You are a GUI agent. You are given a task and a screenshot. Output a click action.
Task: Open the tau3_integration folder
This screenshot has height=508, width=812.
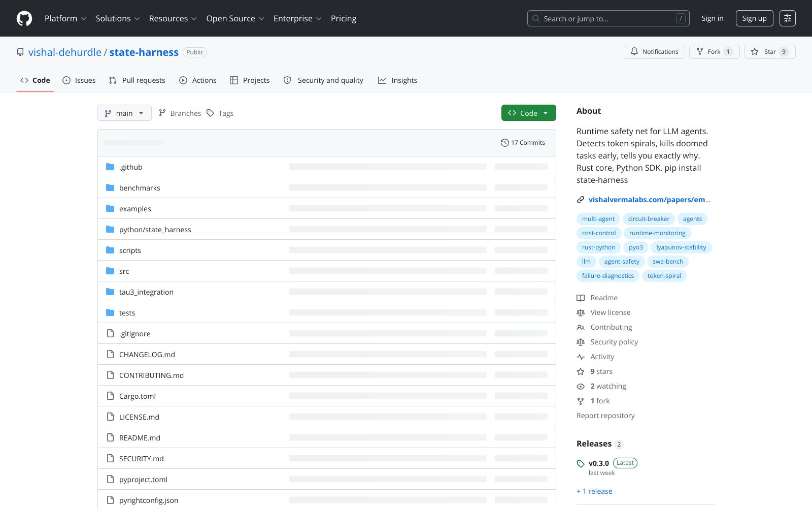146,292
